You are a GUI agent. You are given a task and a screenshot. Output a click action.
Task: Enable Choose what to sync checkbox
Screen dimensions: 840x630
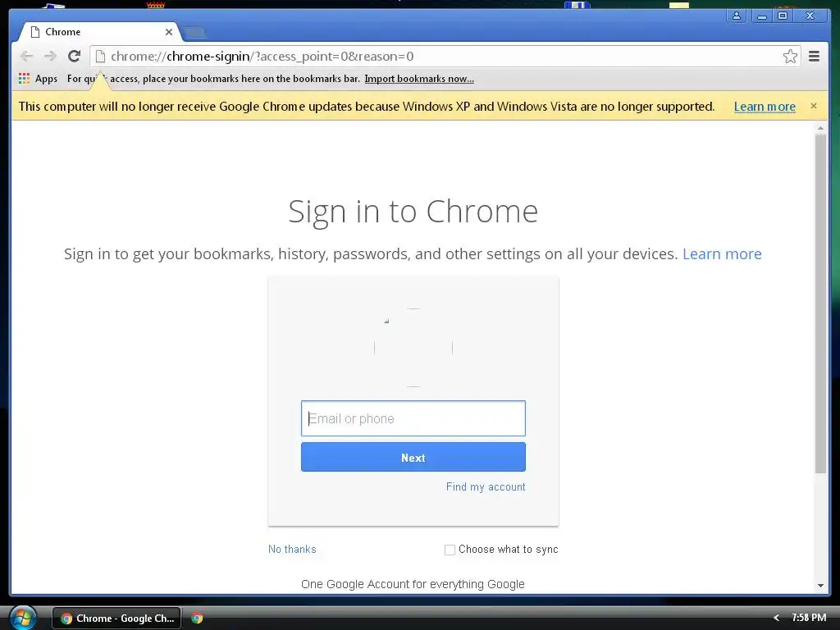450,550
